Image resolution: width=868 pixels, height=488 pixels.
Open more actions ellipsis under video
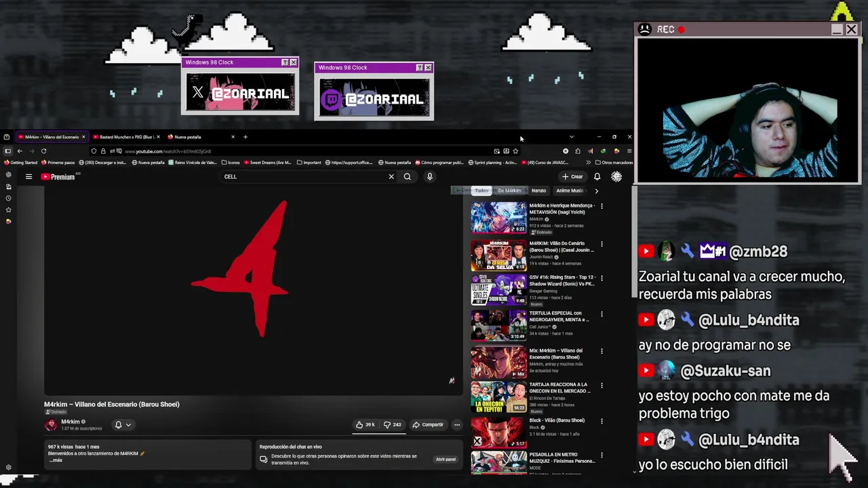click(457, 425)
